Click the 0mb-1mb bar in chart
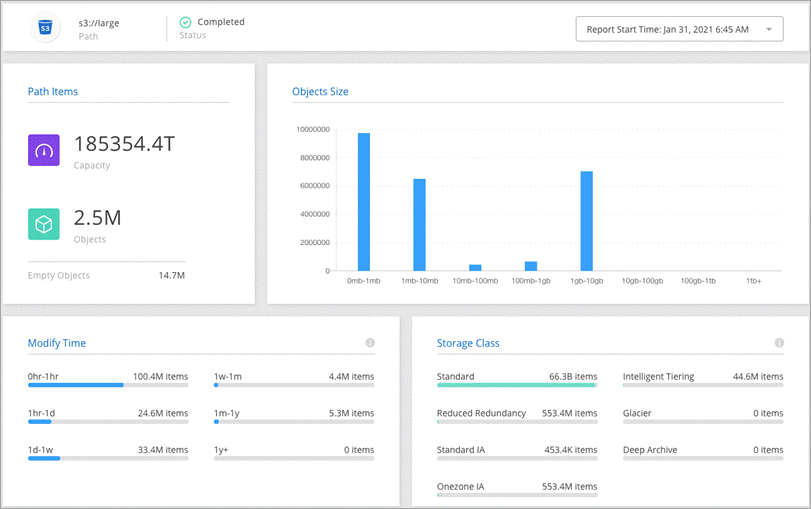This screenshot has height=509, width=811. tap(364, 202)
